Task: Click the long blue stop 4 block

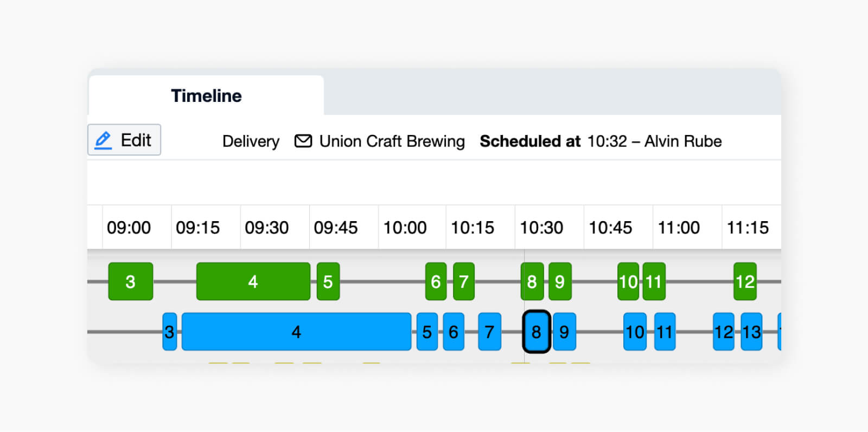Action: [296, 332]
